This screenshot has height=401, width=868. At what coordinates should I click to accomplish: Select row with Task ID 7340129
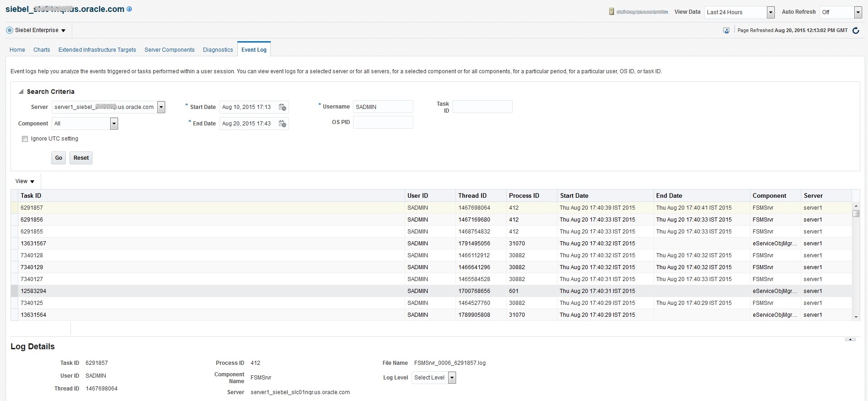point(431,267)
